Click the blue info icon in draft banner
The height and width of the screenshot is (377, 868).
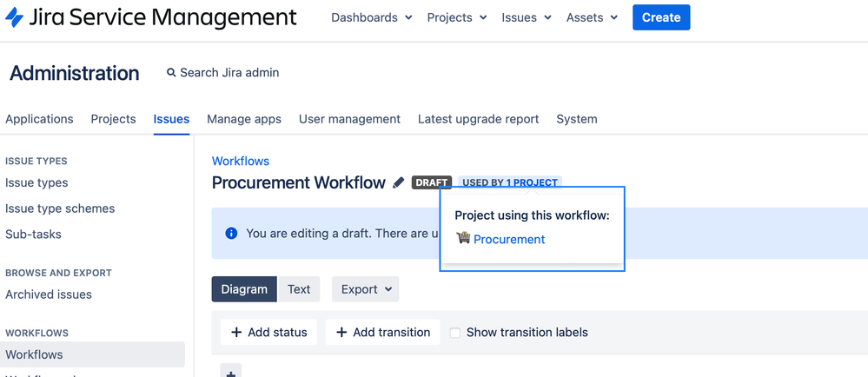point(231,233)
